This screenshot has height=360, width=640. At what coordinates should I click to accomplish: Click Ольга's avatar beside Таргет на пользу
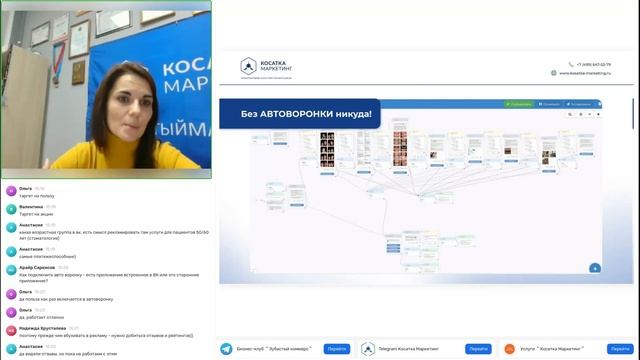point(11,191)
